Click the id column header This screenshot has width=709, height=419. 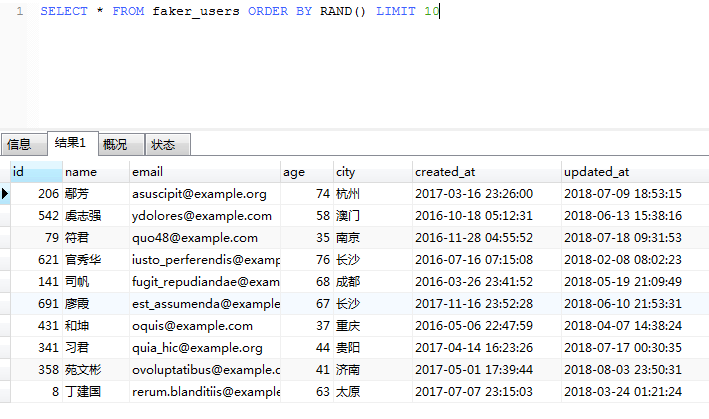tap(37, 172)
